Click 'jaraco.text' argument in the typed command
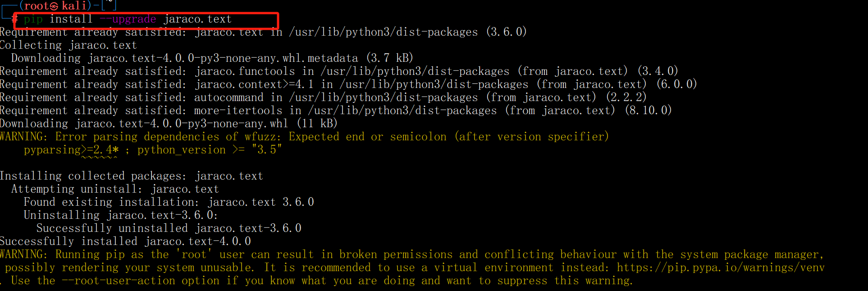Viewport: 868px width, 291px height. pos(197,19)
